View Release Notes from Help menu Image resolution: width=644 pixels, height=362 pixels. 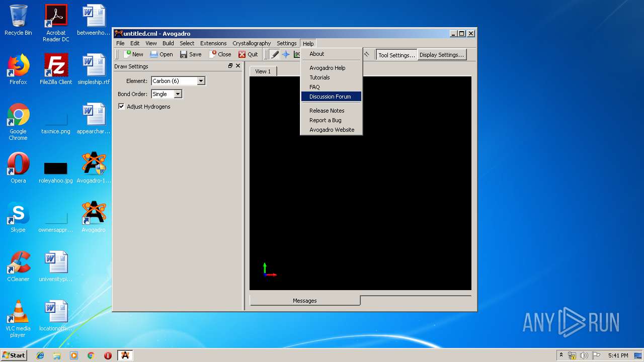pos(331,111)
